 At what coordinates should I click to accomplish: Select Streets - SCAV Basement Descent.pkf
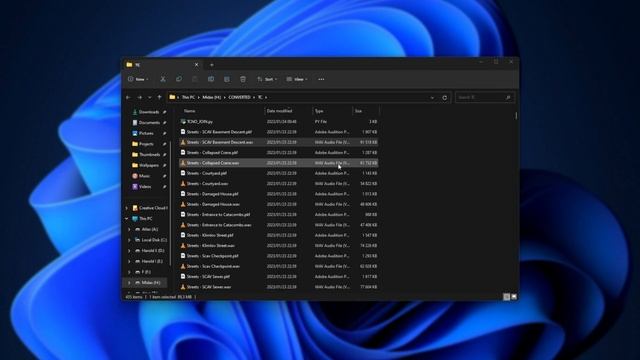279,132
